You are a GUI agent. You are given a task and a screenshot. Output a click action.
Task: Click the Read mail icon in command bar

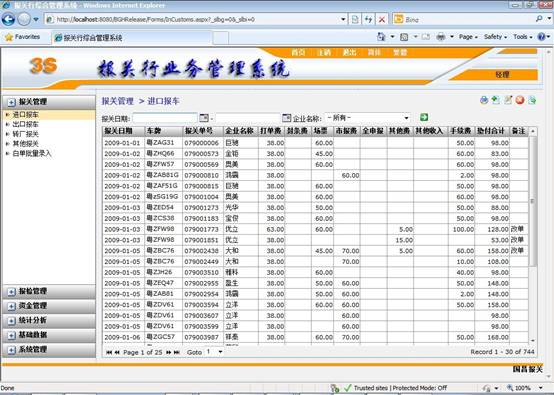click(x=426, y=37)
